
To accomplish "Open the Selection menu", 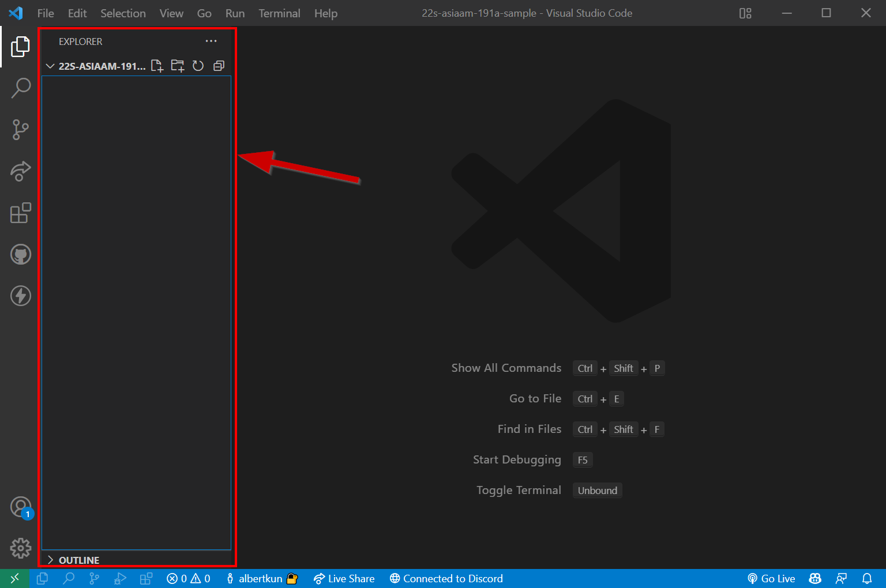I will [x=123, y=13].
